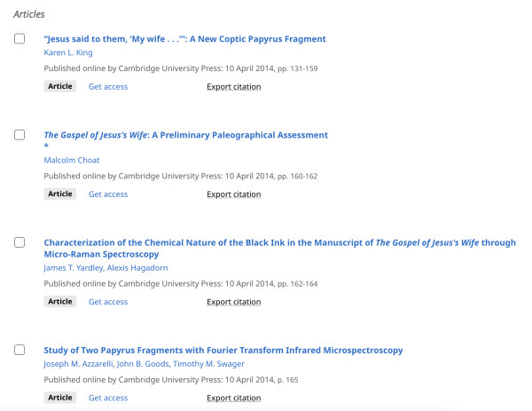Open the "Jesus said to them, 'My wife'" article

(x=184, y=39)
